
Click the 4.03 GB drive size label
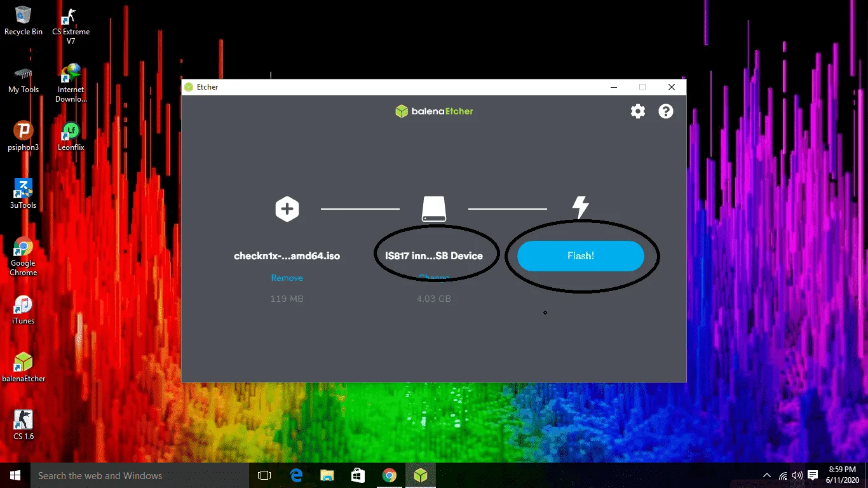[434, 298]
